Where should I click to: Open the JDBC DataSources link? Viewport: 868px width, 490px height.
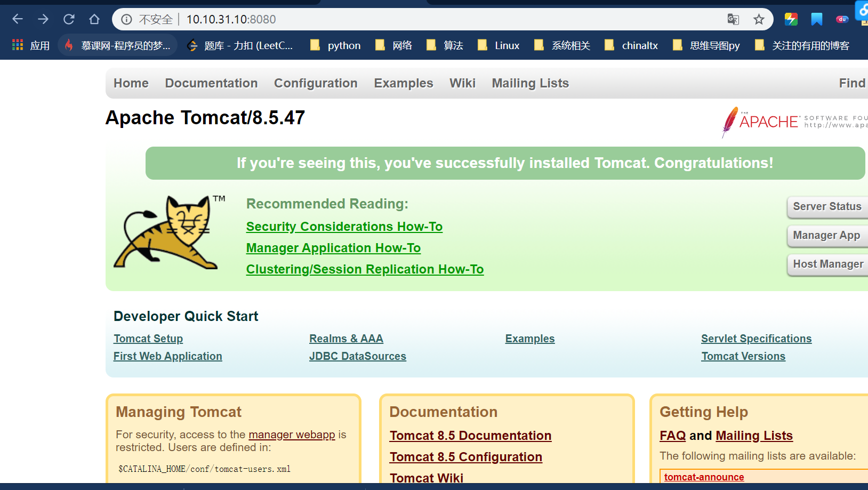click(x=358, y=356)
